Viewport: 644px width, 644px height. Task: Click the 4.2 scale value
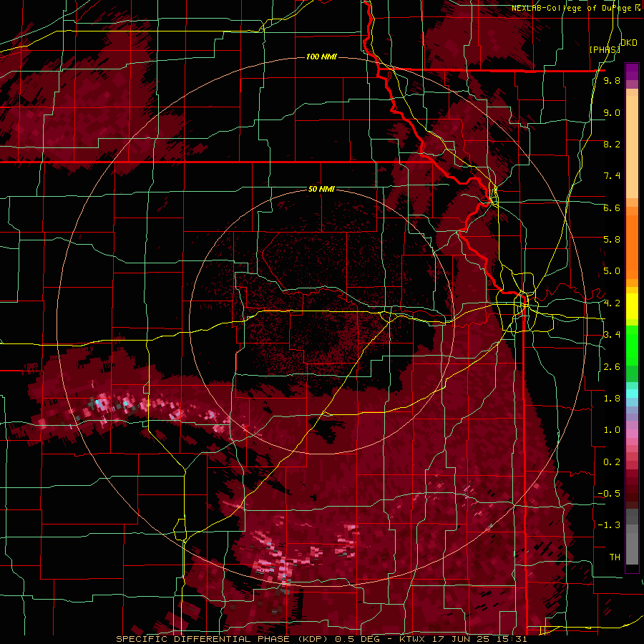tap(612, 303)
